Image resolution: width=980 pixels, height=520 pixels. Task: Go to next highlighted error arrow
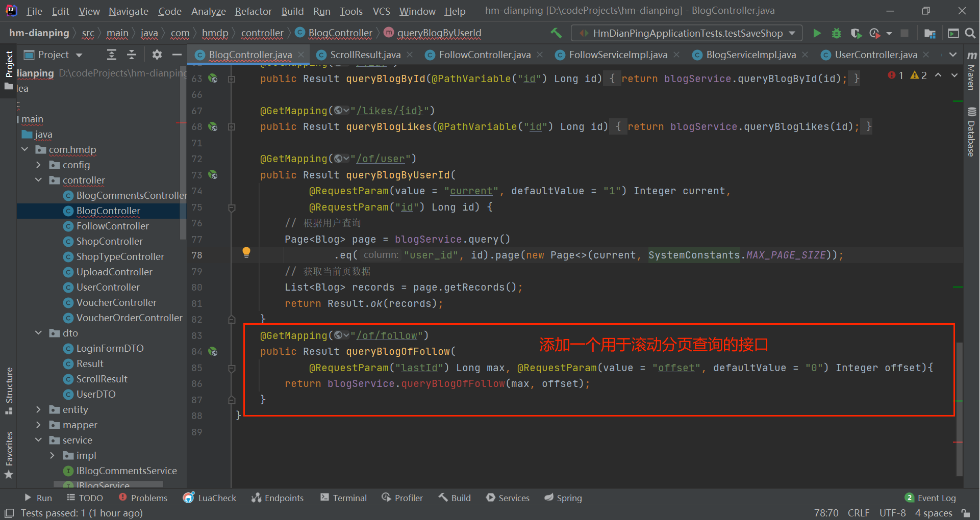954,75
